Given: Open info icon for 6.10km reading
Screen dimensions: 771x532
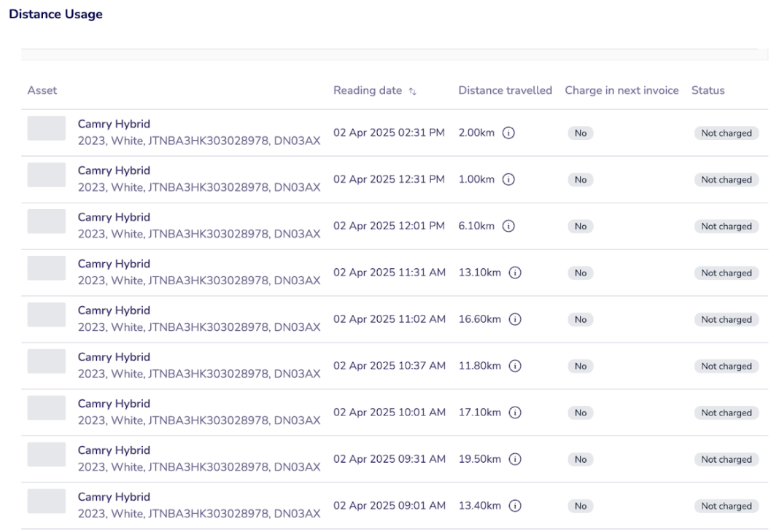Looking at the screenshot, I should point(509,226).
